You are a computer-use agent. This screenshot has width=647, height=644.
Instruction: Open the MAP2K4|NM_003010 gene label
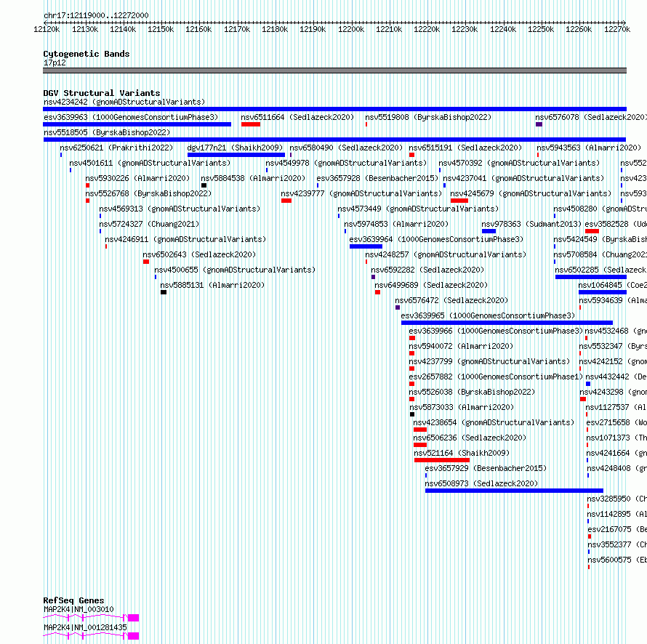click(79, 609)
